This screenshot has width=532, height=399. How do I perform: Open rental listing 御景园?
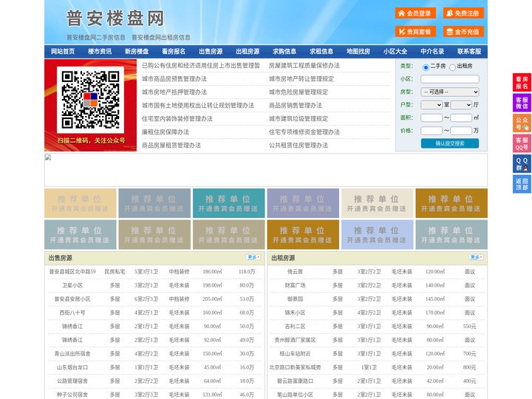(295, 299)
